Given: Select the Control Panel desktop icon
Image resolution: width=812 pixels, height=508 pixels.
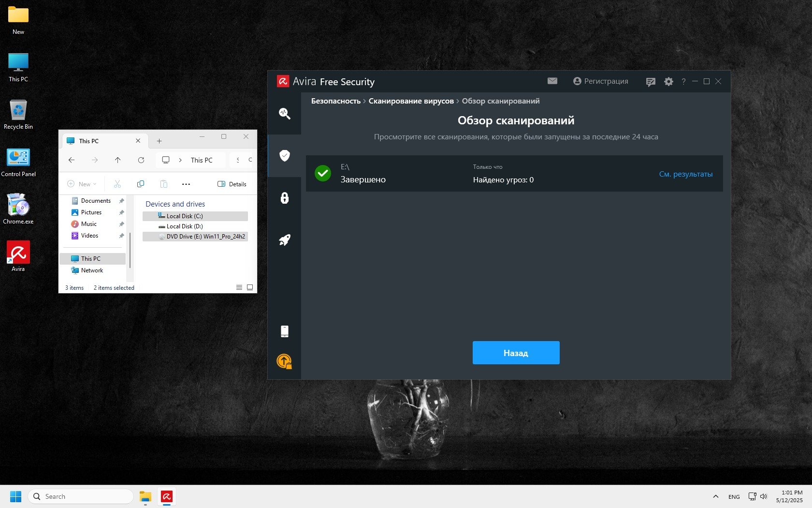Looking at the screenshot, I should tap(18, 163).
